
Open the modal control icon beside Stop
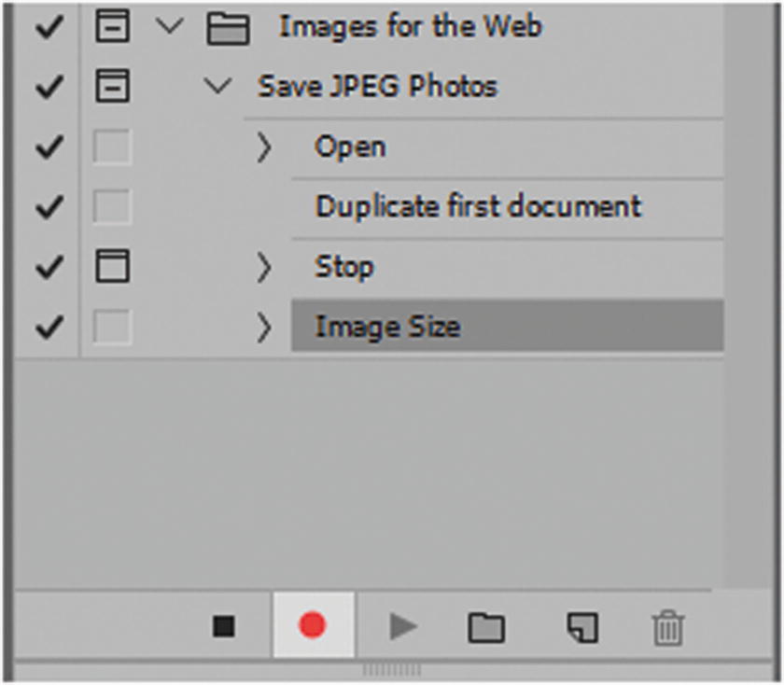(112, 266)
